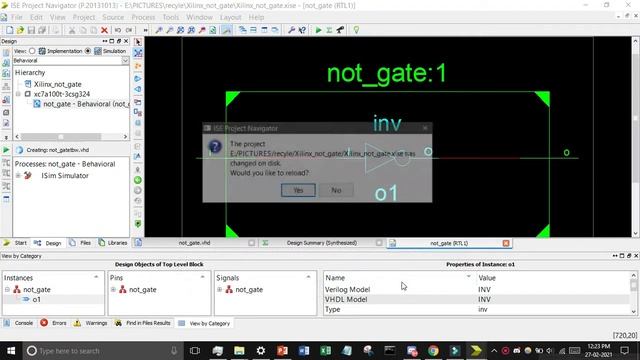
Task: Click the green run icon beside Processes
Action: (x=6, y=150)
